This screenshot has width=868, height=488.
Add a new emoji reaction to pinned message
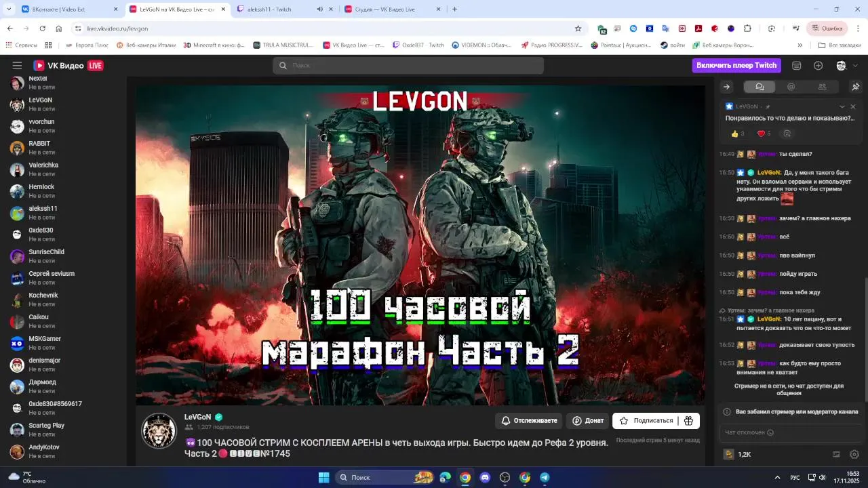(x=787, y=134)
